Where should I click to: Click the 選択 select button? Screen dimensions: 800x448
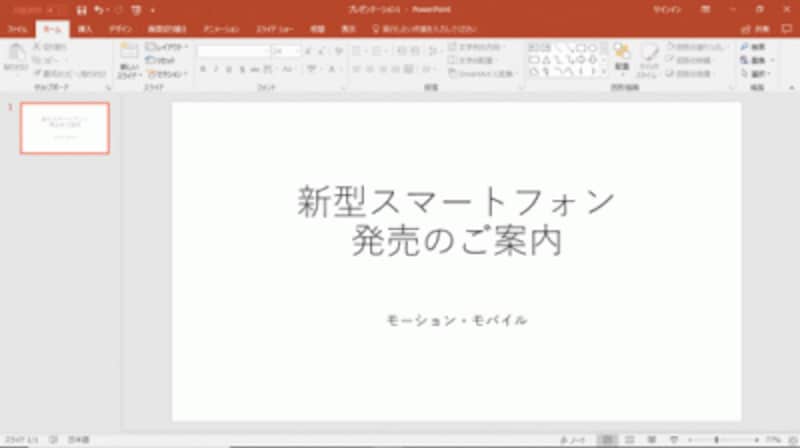pos(756,74)
